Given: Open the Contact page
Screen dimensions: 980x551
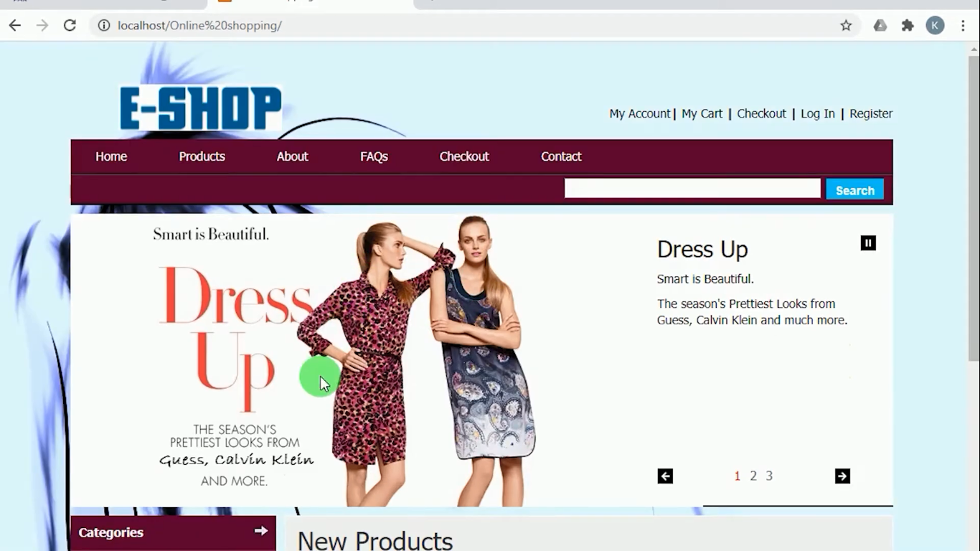Looking at the screenshot, I should (561, 156).
